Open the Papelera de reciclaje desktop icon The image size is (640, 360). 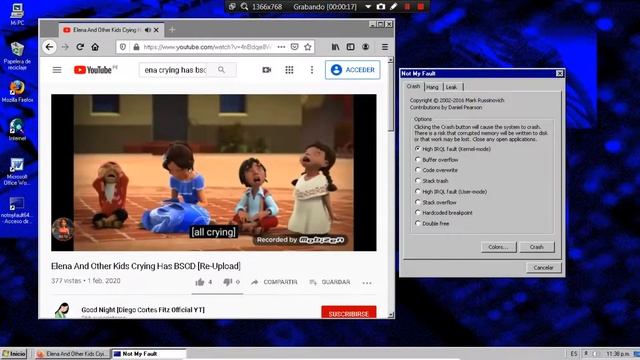[x=17, y=56]
